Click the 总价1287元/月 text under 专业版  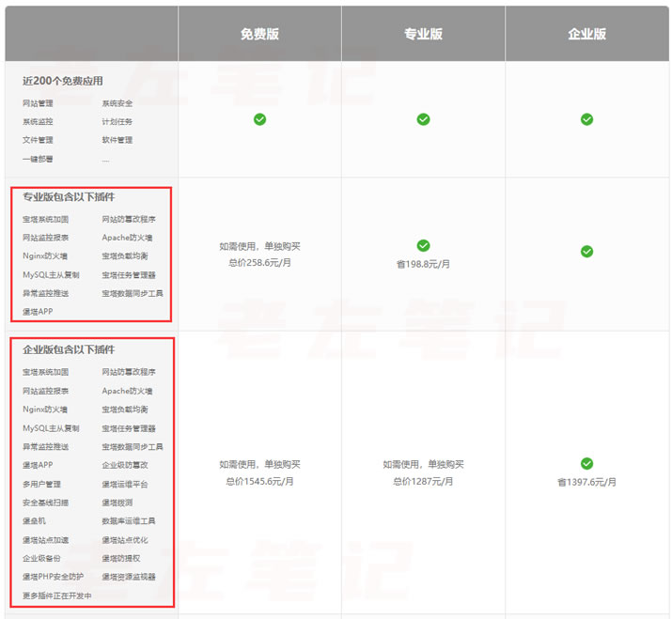point(423,481)
